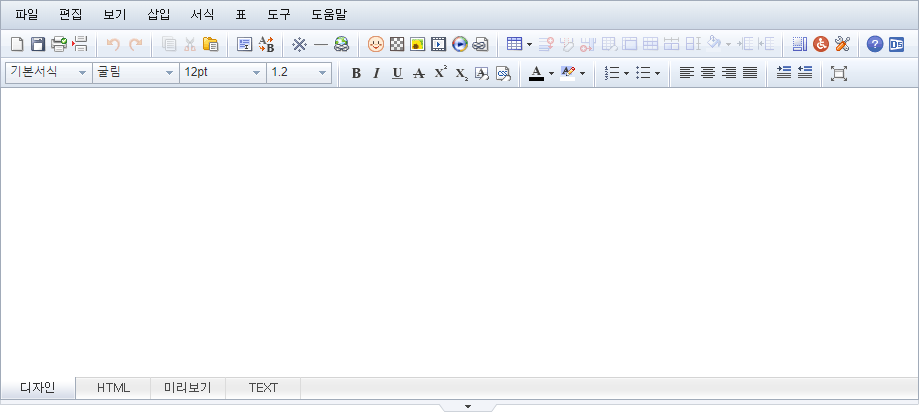Switch to the HTML tab
Viewport: 919px width, 412px height.
[x=113, y=388]
